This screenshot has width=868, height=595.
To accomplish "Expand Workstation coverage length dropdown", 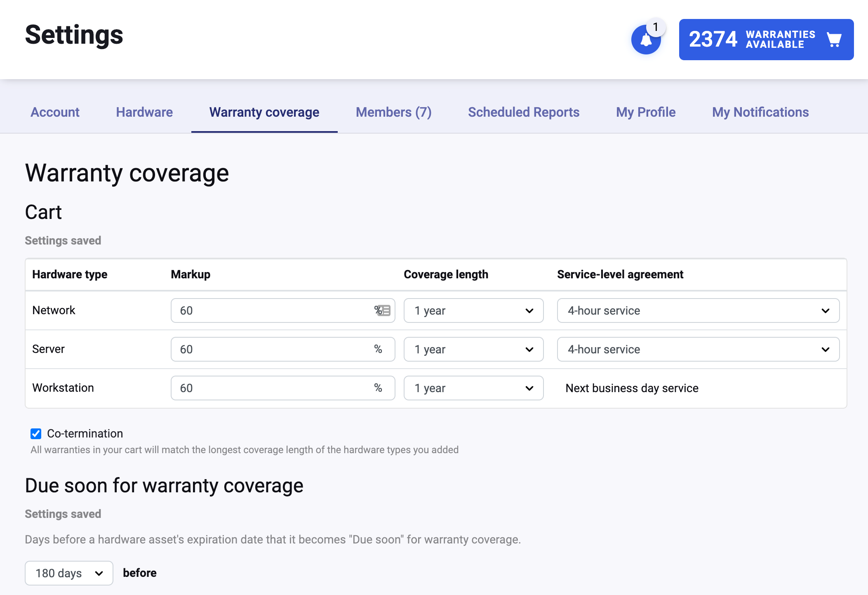I will tap(473, 388).
